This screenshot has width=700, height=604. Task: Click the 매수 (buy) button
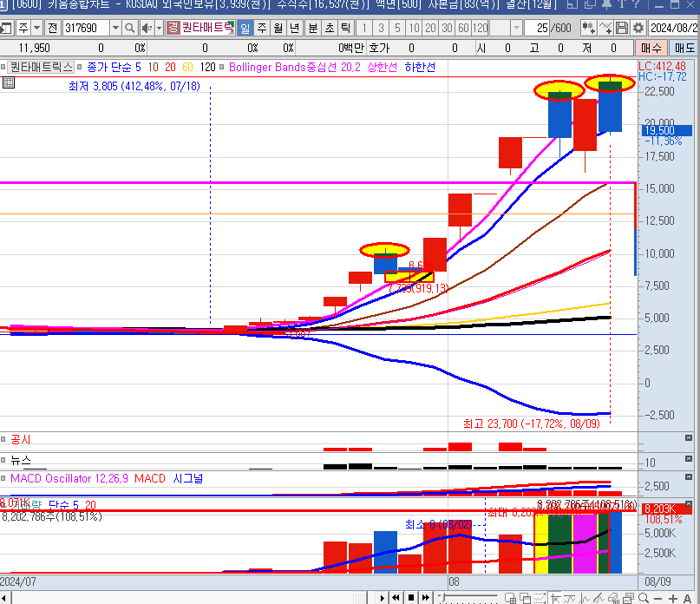[x=652, y=48]
